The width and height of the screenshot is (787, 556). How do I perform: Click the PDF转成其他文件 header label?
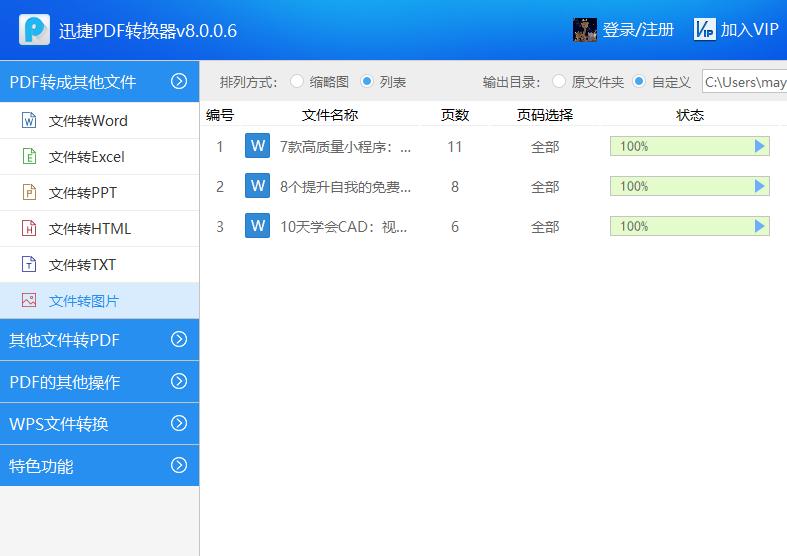(x=73, y=82)
